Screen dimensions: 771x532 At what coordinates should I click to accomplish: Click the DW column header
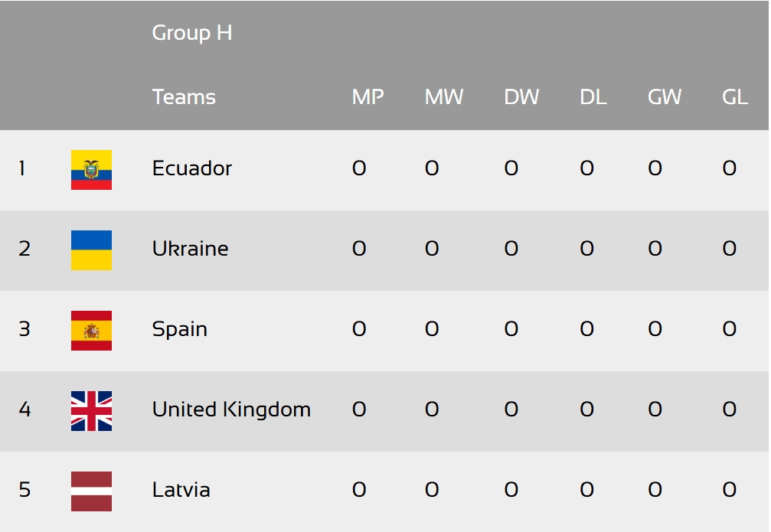521,97
